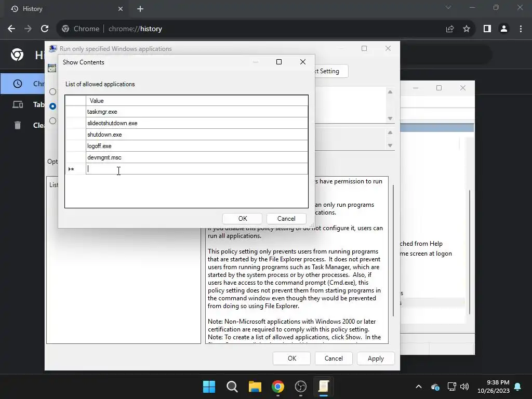
Task: Click the policy window Cancel button
Action: tap(334, 358)
